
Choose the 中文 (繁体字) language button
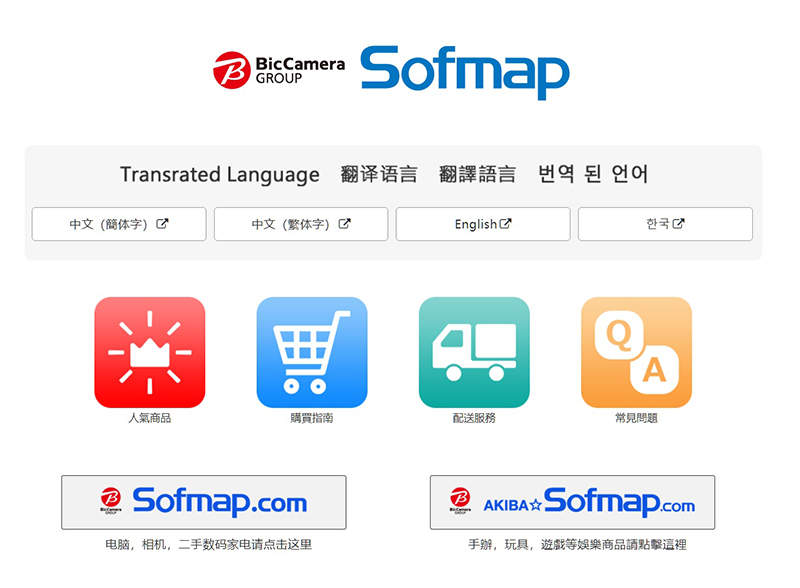point(301,224)
